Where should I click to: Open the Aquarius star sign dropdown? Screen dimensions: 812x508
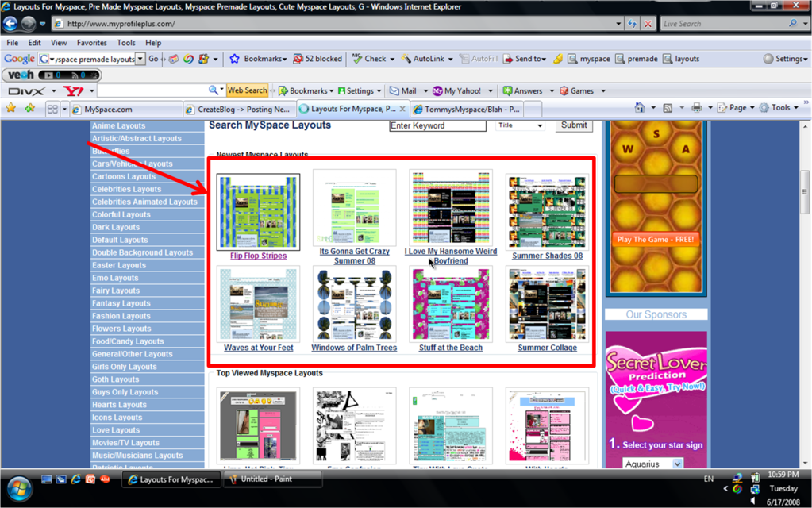coord(652,464)
